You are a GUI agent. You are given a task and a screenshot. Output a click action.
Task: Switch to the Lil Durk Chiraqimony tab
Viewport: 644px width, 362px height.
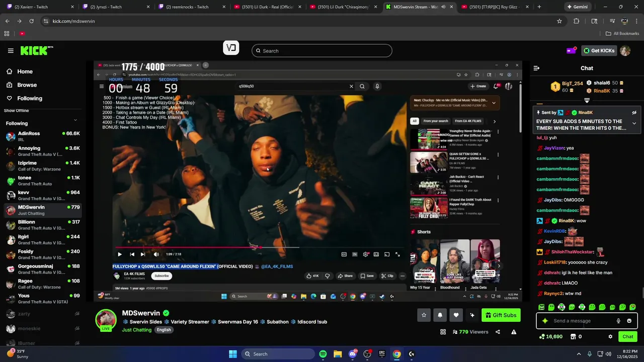(x=343, y=7)
